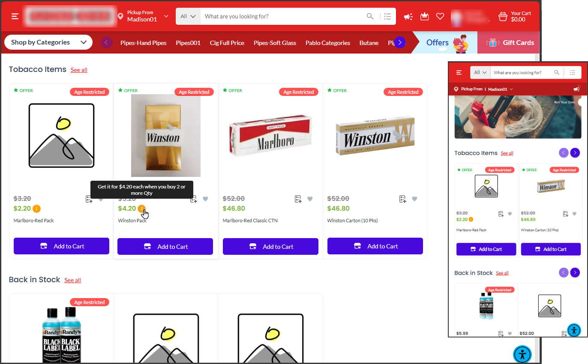This screenshot has width=588, height=364.
Task: Select Pablo Categories menu item
Action: 328,43
